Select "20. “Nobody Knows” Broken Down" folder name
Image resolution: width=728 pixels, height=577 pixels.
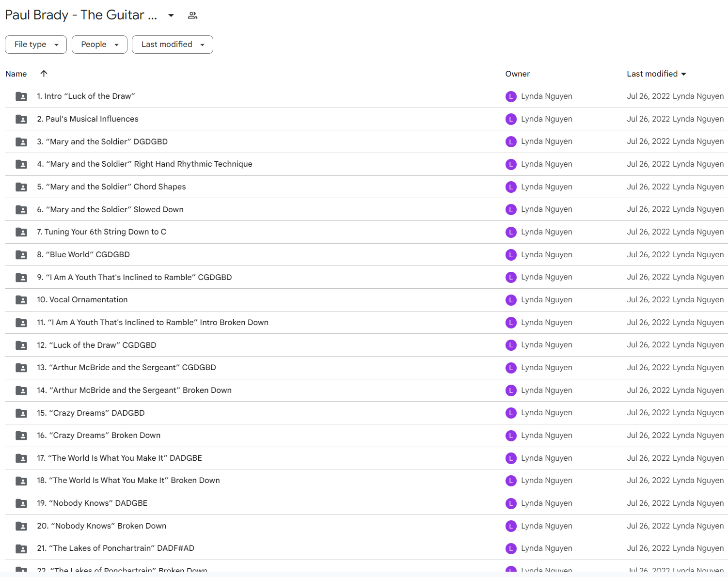(x=102, y=526)
